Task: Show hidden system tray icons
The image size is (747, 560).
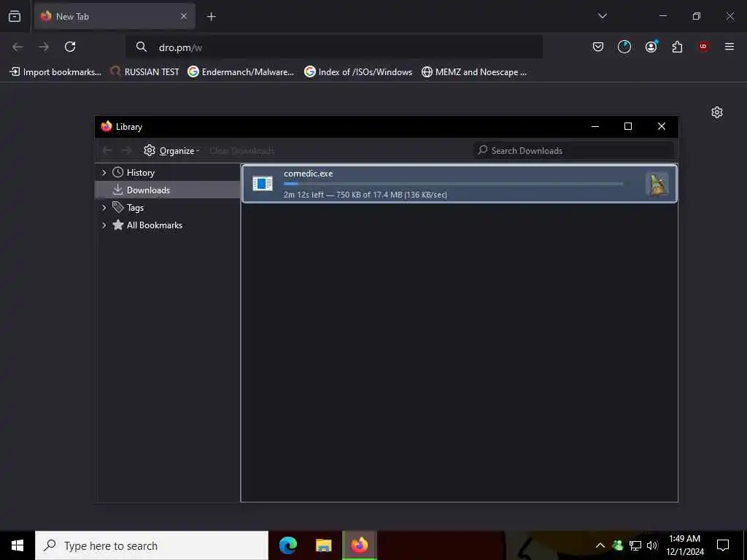Action: [600, 545]
